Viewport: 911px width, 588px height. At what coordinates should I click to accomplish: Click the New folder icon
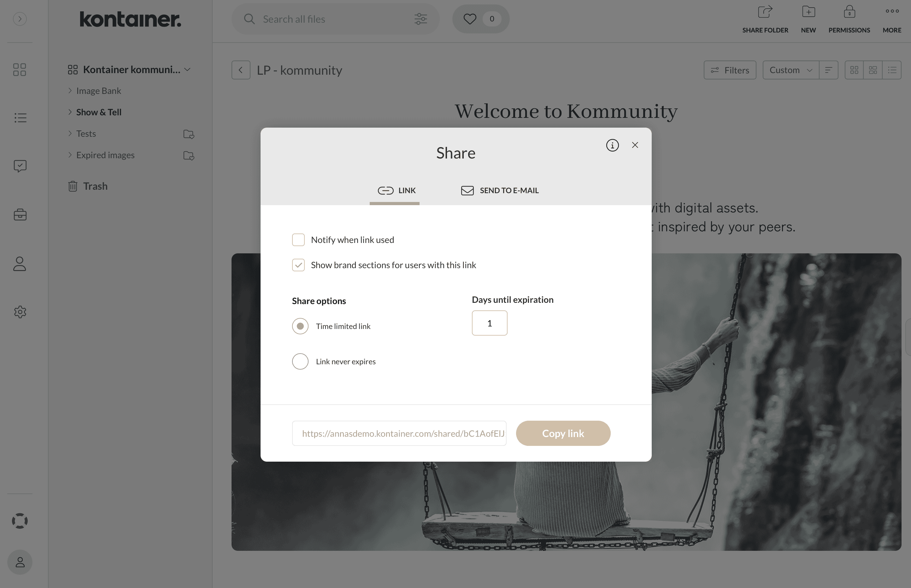coord(808,11)
